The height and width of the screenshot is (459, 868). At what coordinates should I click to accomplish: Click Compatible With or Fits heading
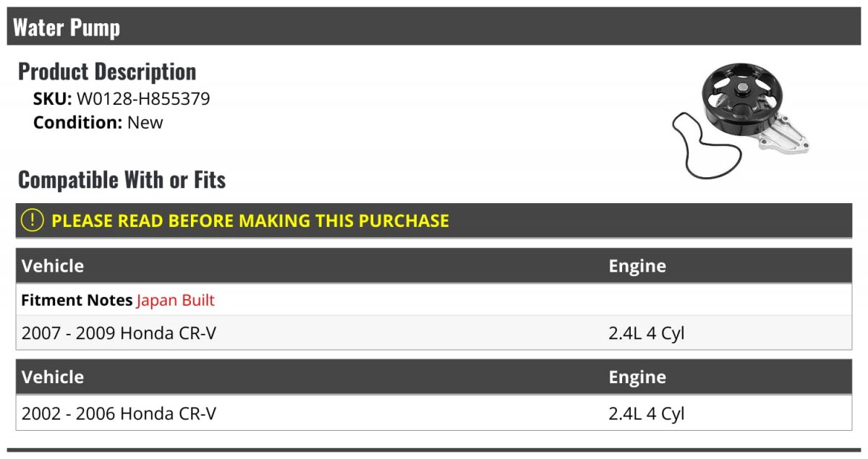(122, 180)
